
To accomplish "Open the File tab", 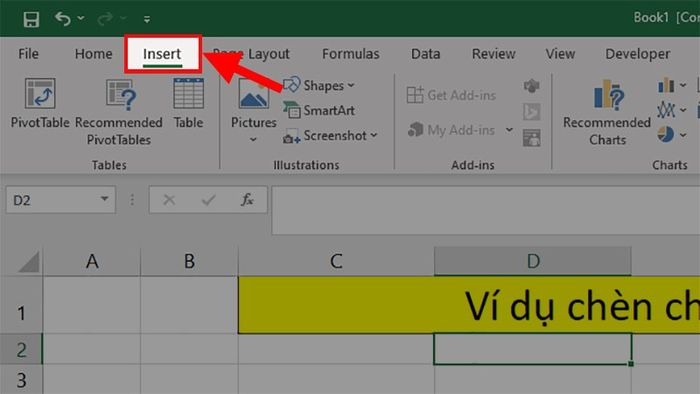I will 28,54.
